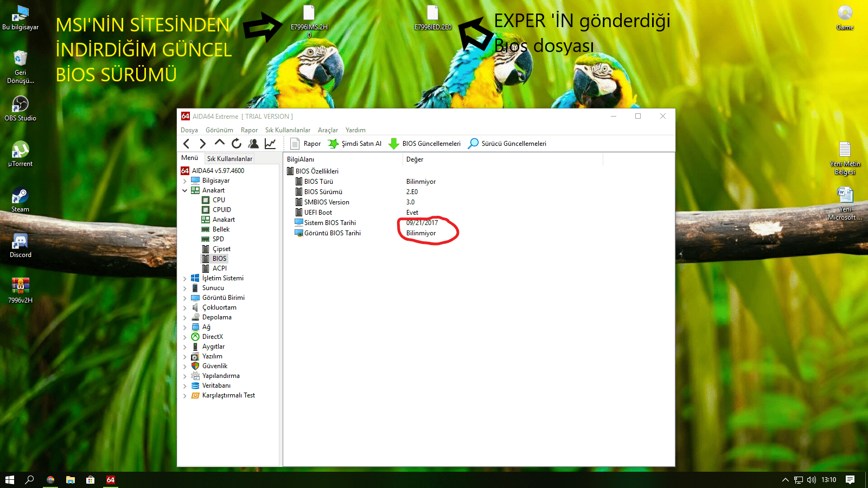Open the taskbar volume control
Viewport: 868px width, 488px height.
click(812, 480)
